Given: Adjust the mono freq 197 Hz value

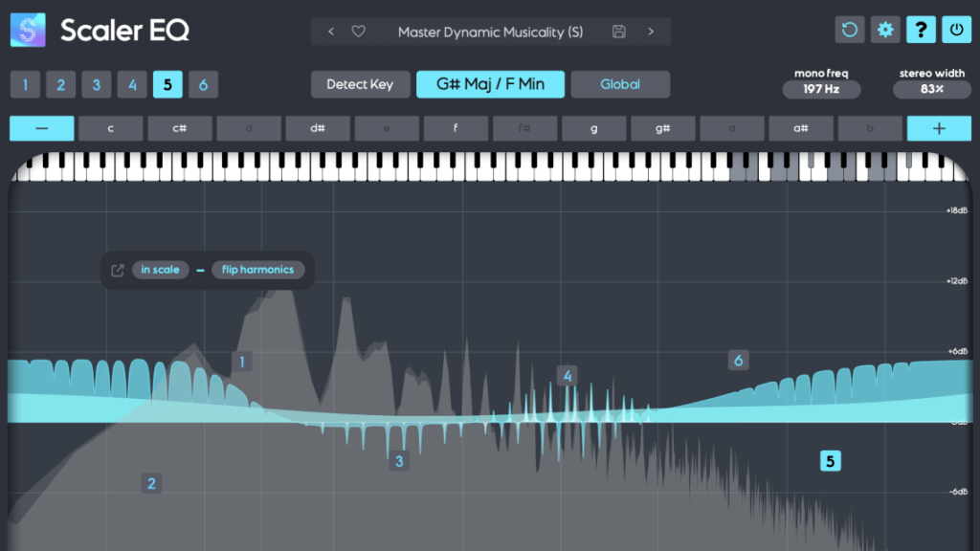Looking at the screenshot, I should 821,89.
